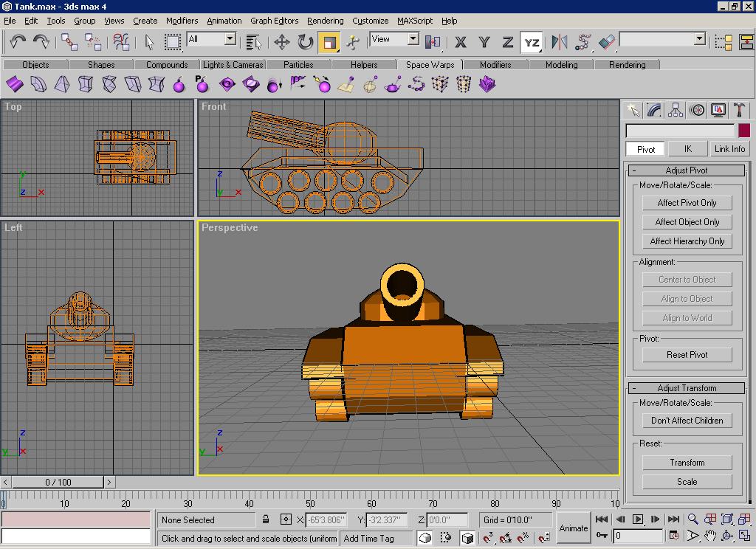Open the Create command panel tab
The width and height of the screenshot is (756, 549).
click(633, 111)
